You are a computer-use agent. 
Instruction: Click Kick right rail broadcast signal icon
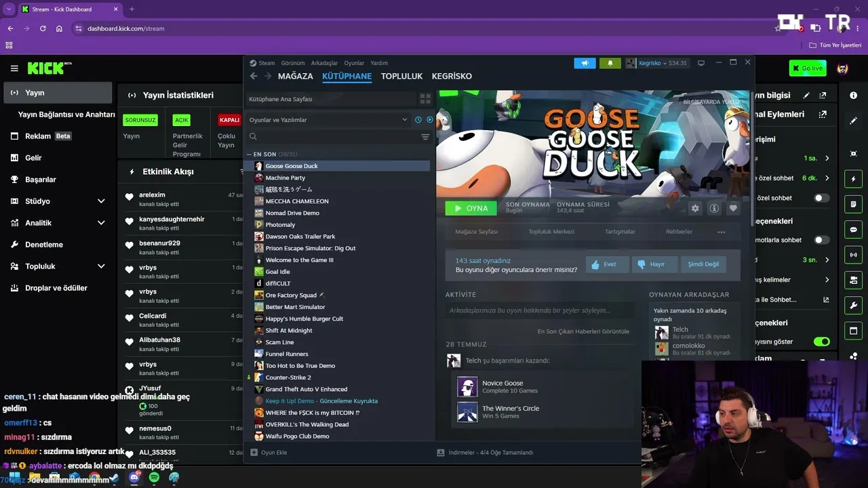pyautogui.click(x=853, y=255)
